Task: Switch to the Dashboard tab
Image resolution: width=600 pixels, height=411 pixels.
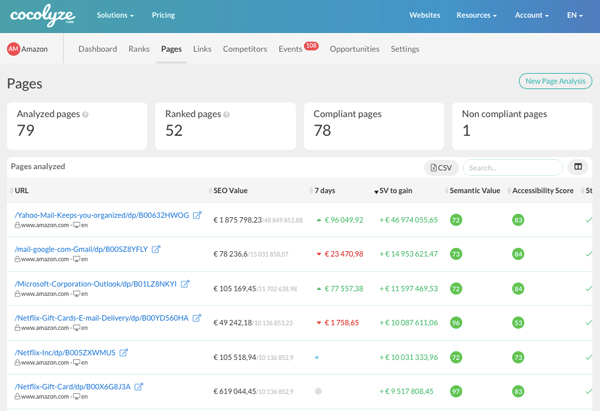Action: point(98,49)
